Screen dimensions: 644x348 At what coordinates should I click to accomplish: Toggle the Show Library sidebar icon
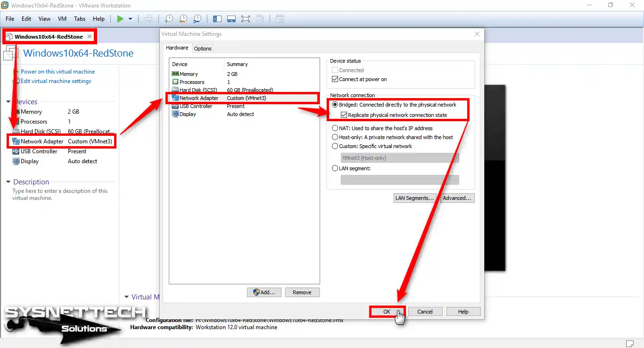point(217,19)
